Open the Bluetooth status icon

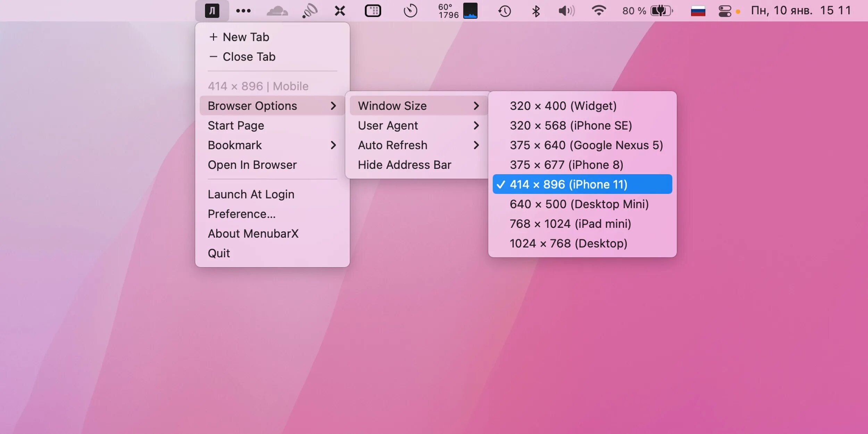(536, 11)
